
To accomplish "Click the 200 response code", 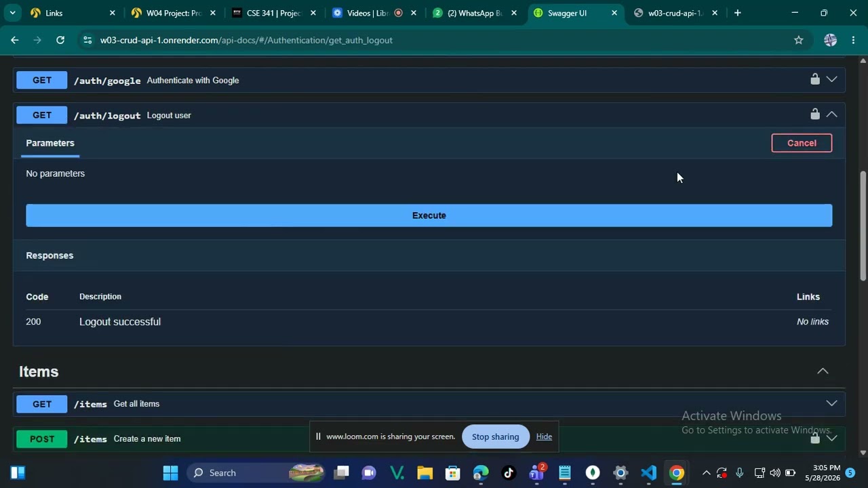I will [x=33, y=321].
